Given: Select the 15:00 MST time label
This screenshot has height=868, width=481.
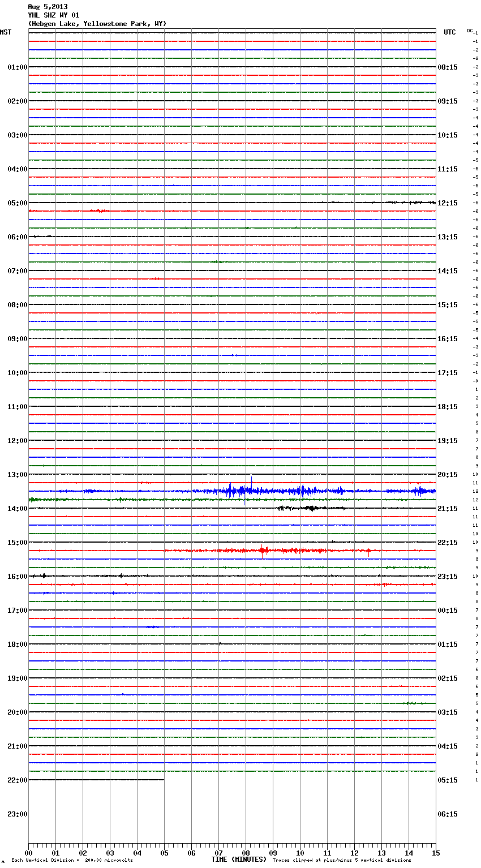Looking at the screenshot, I should 18,543.
